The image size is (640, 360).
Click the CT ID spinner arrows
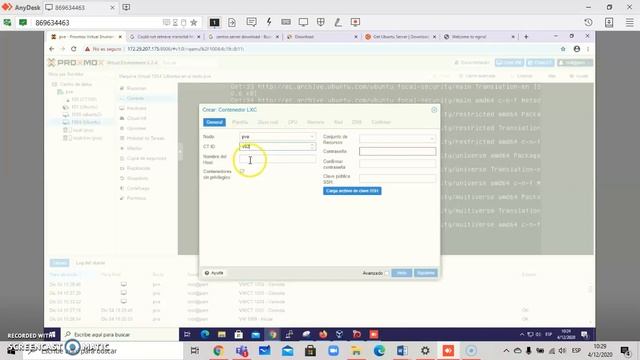point(312,146)
